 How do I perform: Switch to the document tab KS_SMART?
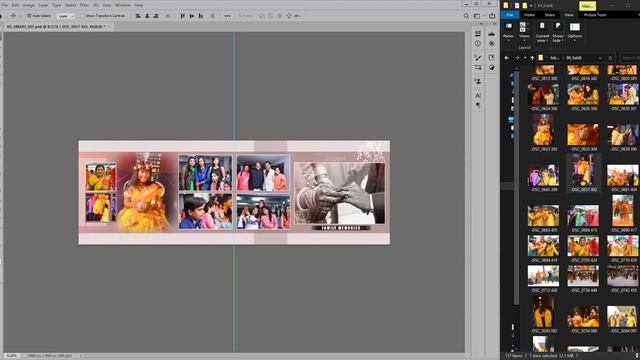click(56, 27)
